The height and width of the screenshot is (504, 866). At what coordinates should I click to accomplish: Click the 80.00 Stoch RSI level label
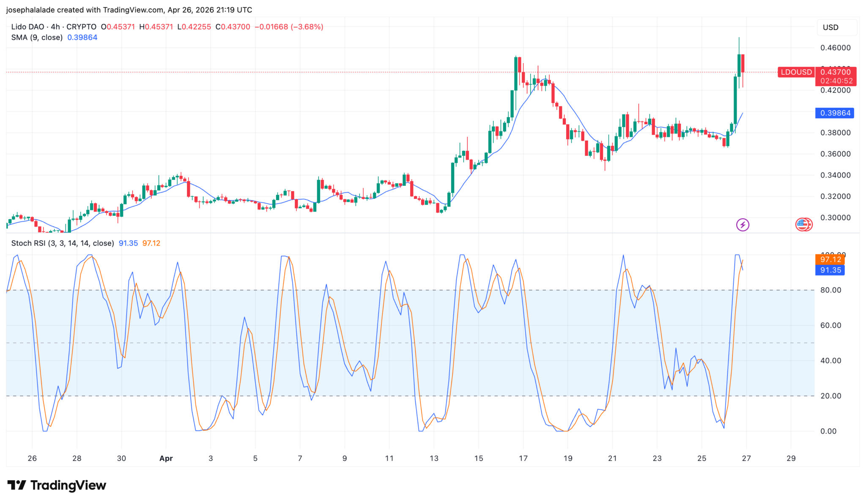[x=830, y=290]
